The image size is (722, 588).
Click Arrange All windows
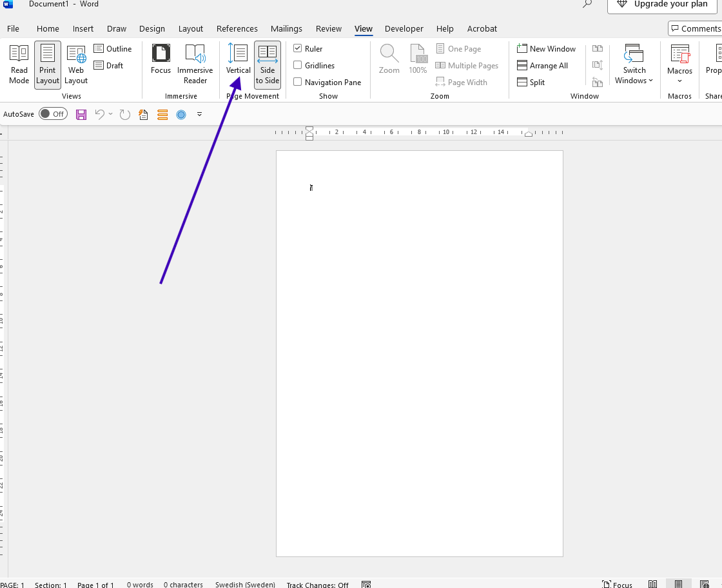click(x=542, y=65)
